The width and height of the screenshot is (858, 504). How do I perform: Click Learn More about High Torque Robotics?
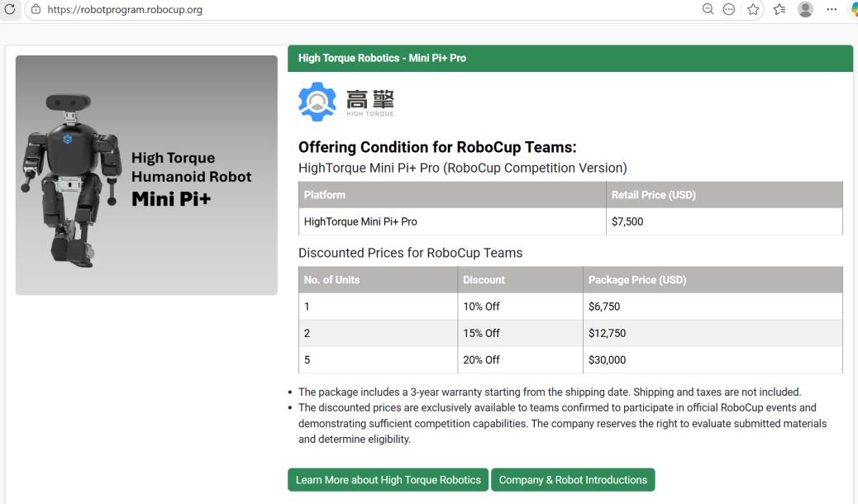pyautogui.click(x=388, y=480)
